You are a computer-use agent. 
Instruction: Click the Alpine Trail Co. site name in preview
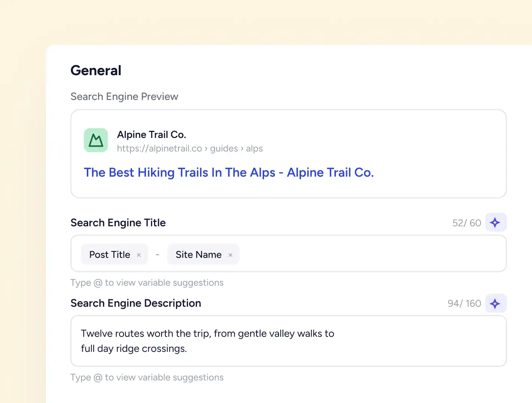point(151,135)
